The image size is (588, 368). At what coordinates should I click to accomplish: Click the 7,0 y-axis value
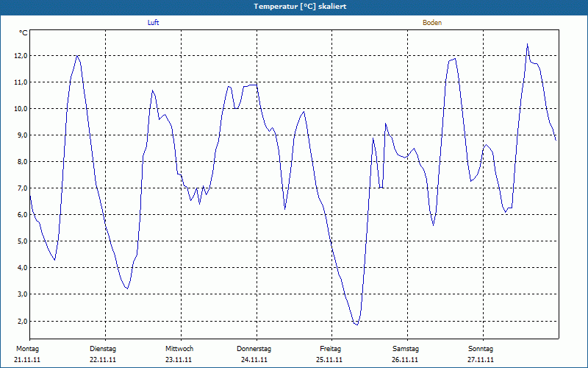22,188
